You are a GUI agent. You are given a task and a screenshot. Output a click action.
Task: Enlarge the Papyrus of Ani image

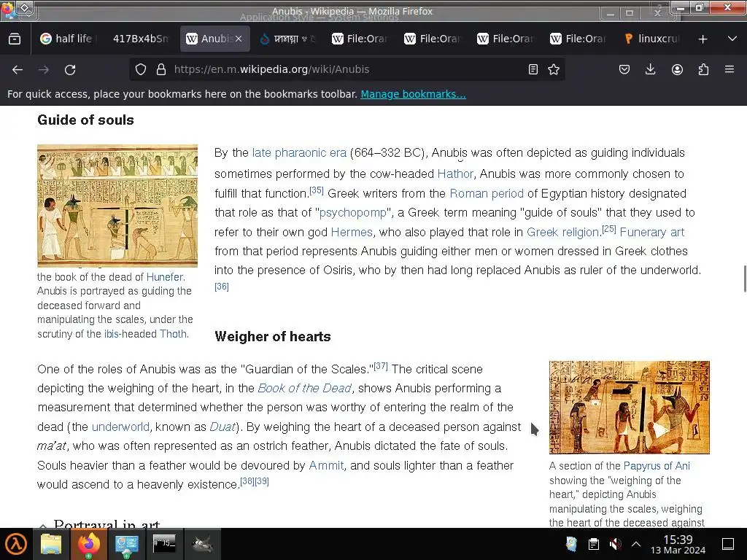pyautogui.click(x=630, y=407)
